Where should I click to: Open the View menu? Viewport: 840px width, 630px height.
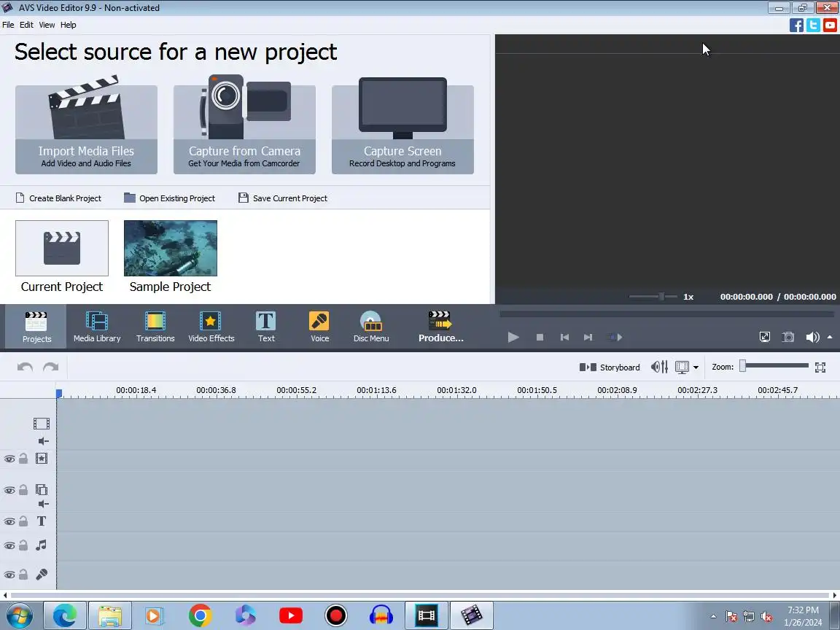(47, 25)
